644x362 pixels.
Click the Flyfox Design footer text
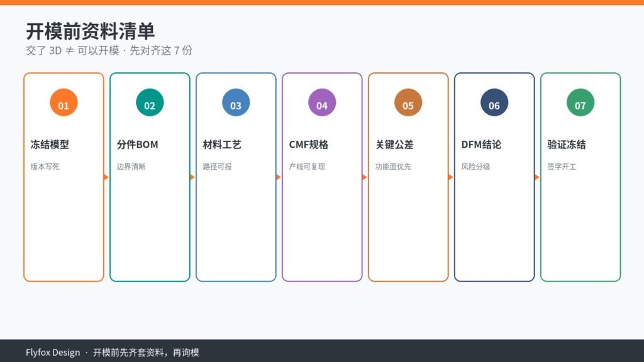pos(53,353)
